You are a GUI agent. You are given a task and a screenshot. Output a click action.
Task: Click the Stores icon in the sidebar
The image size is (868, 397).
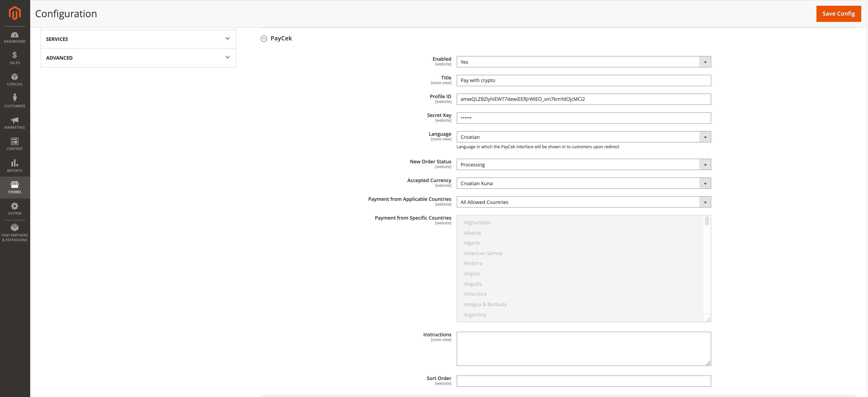point(15,187)
